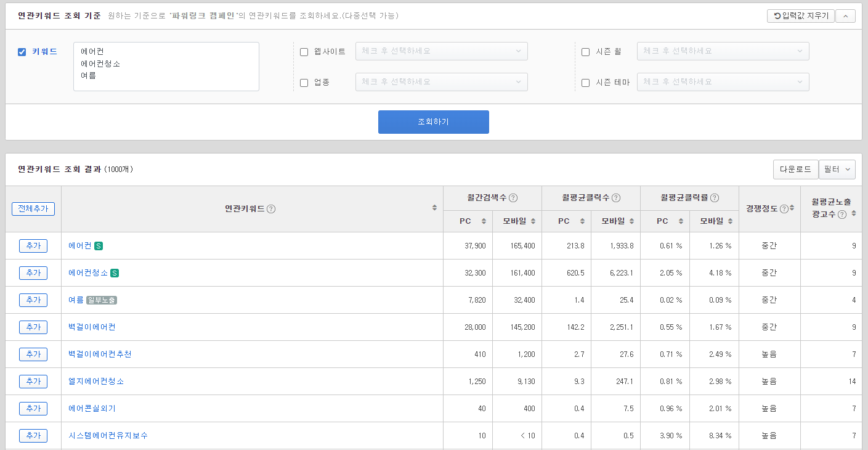Sort monthly search count by PC column
This screenshot has height=450, width=868.
[484, 221]
